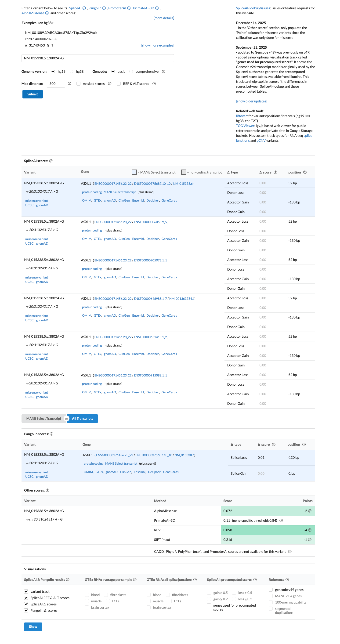Viewport: 340px width, 644px height.
Task: Select hg19 genome version
Action: coord(53,72)
